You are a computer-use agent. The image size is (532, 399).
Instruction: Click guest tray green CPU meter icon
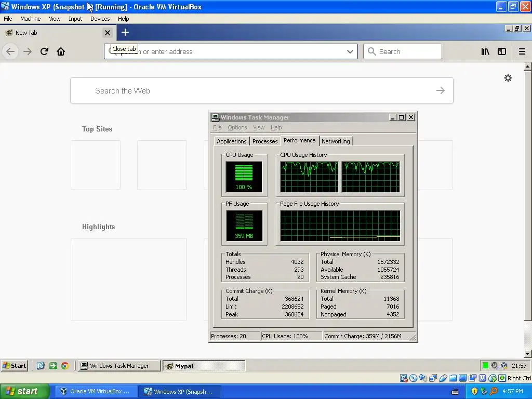coord(486,365)
